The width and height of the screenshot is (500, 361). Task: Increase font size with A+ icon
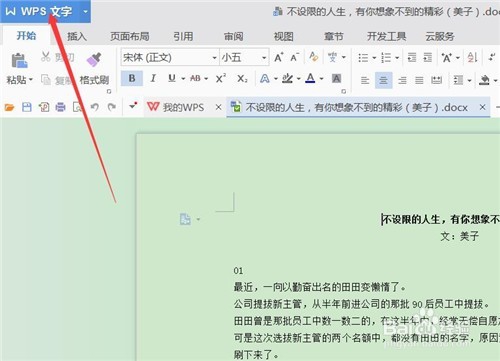pyautogui.click(x=279, y=57)
